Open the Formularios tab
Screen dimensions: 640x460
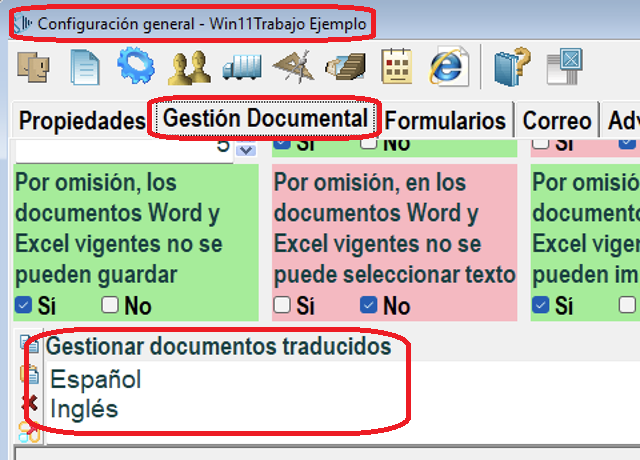click(x=445, y=121)
